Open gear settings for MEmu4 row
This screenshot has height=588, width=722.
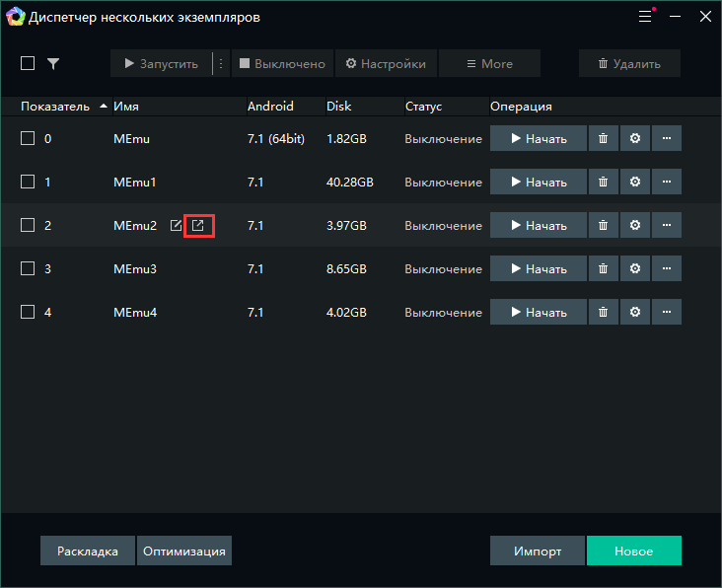coord(634,313)
